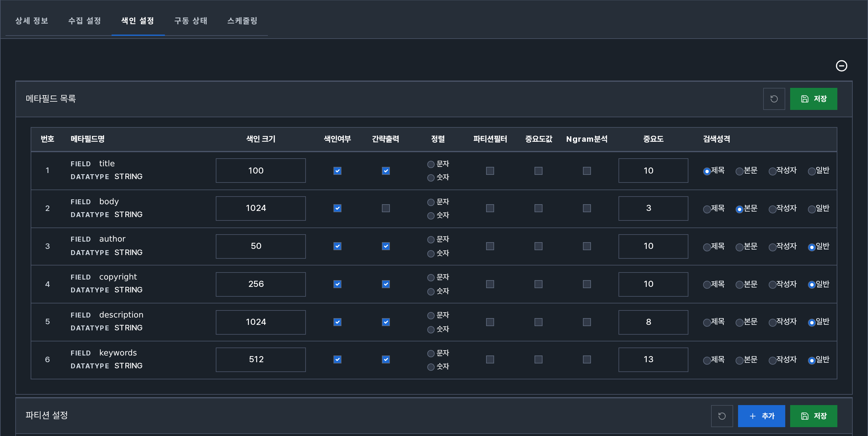Image resolution: width=868 pixels, height=436 pixels.
Task: Select 문자 sort for the keywords field
Action: [x=431, y=354]
